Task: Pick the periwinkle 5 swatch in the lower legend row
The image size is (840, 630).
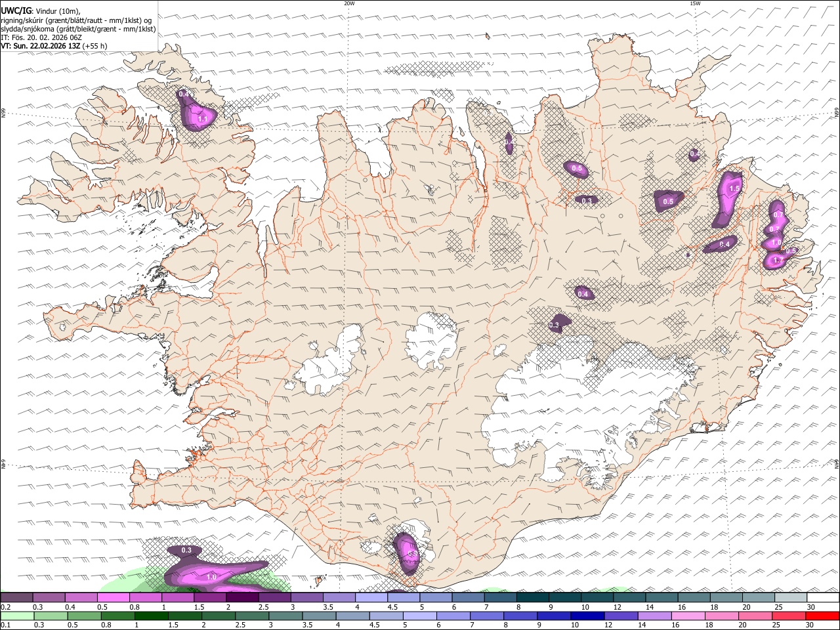Action: pos(419,616)
